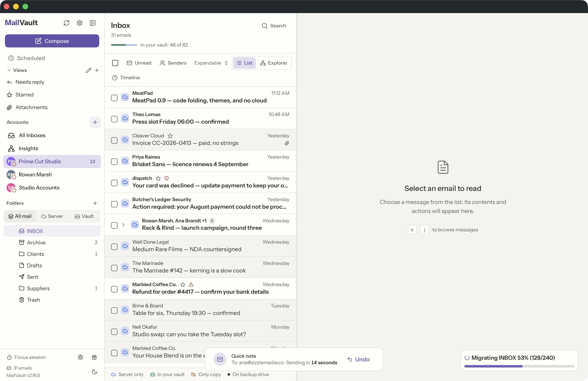The image size is (588, 381).
Task: Switch to Explorer view
Action: [274, 63]
